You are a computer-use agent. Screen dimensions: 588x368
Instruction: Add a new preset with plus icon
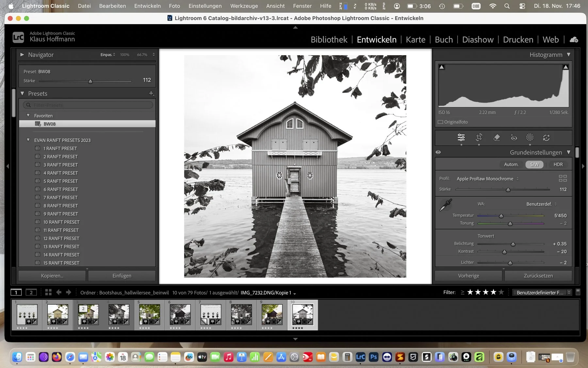click(151, 94)
